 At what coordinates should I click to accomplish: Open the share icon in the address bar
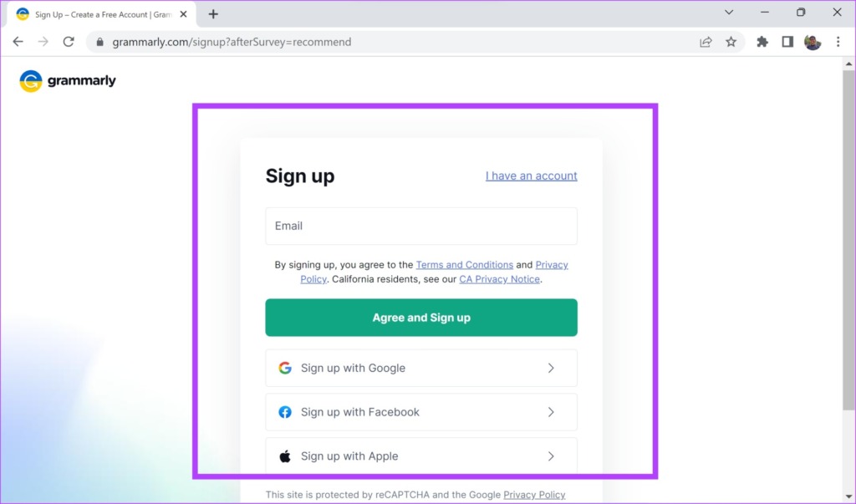click(x=706, y=41)
